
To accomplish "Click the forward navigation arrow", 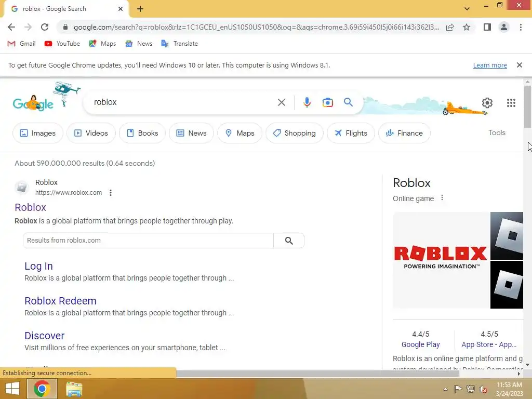I will coord(28,27).
